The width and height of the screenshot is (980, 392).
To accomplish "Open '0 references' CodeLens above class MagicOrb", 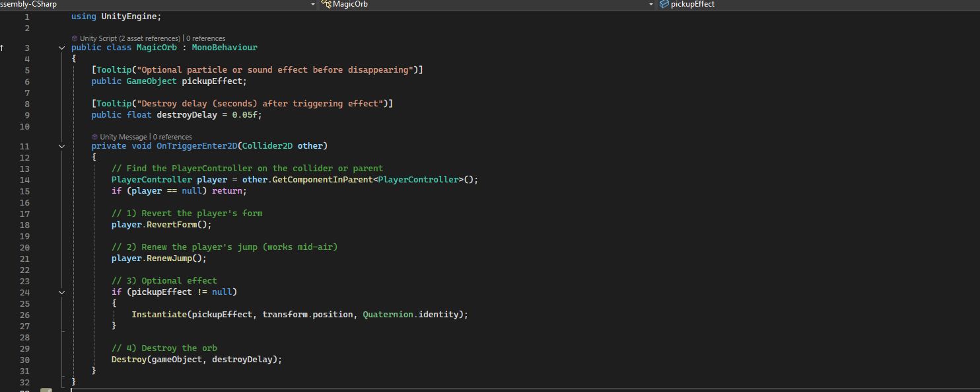I will [205, 38].
